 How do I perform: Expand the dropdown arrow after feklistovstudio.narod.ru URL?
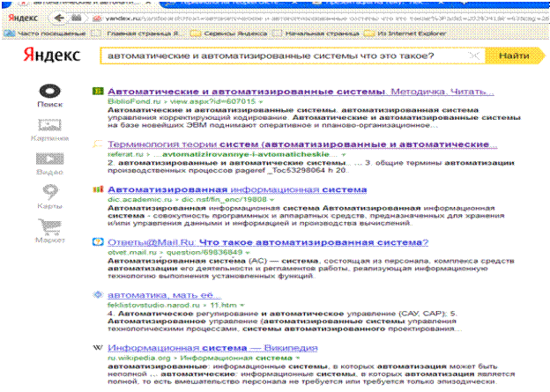tap(242, 305)
